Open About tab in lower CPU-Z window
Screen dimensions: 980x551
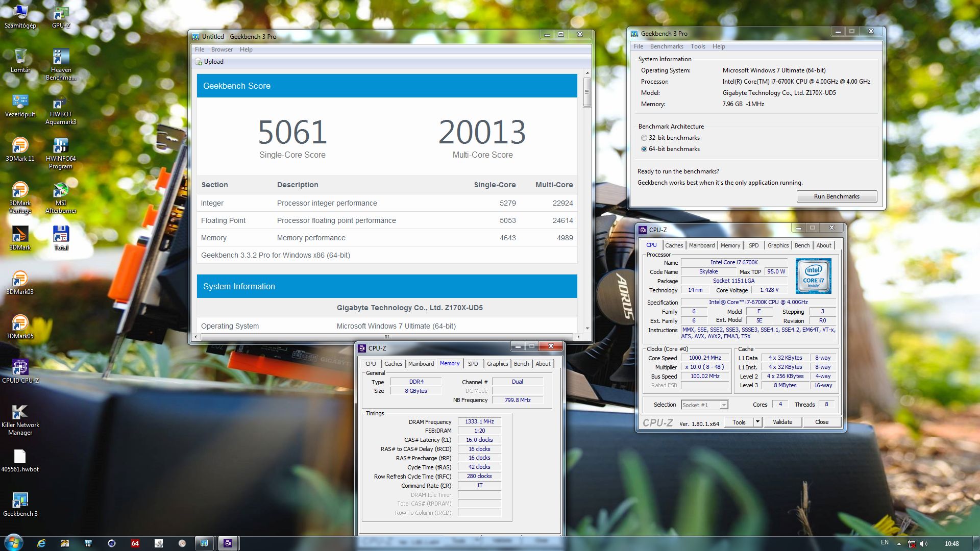(x=543, y=364)
